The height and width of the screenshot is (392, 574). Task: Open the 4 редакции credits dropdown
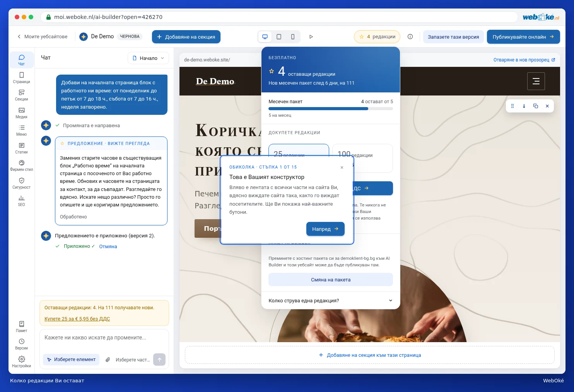click(x=377, y=37)
